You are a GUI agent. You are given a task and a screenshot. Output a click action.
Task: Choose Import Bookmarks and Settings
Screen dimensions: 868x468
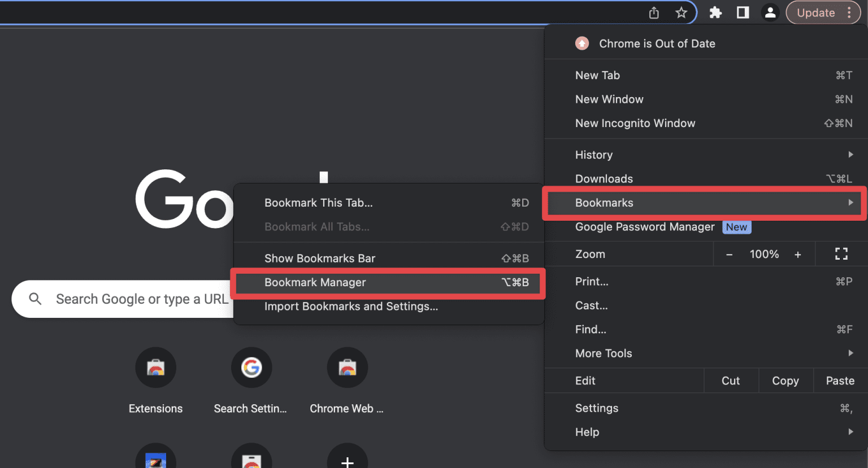(x=351, y=307)
